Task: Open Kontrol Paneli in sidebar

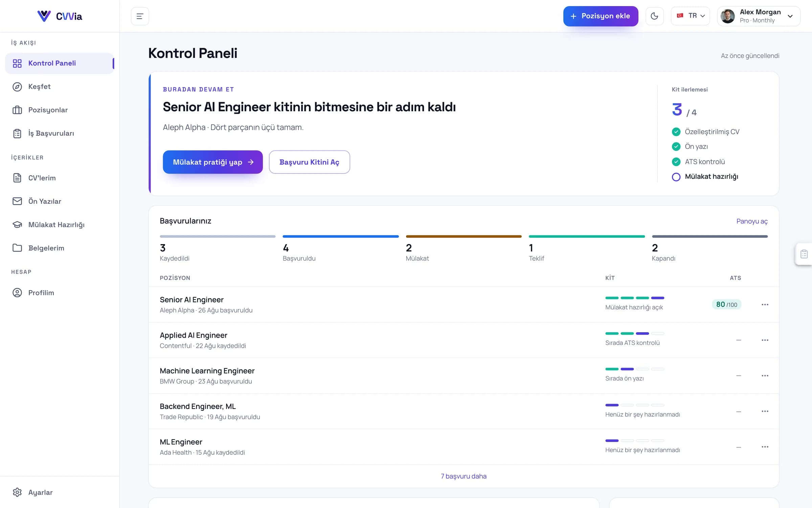Action: point(60,63)
